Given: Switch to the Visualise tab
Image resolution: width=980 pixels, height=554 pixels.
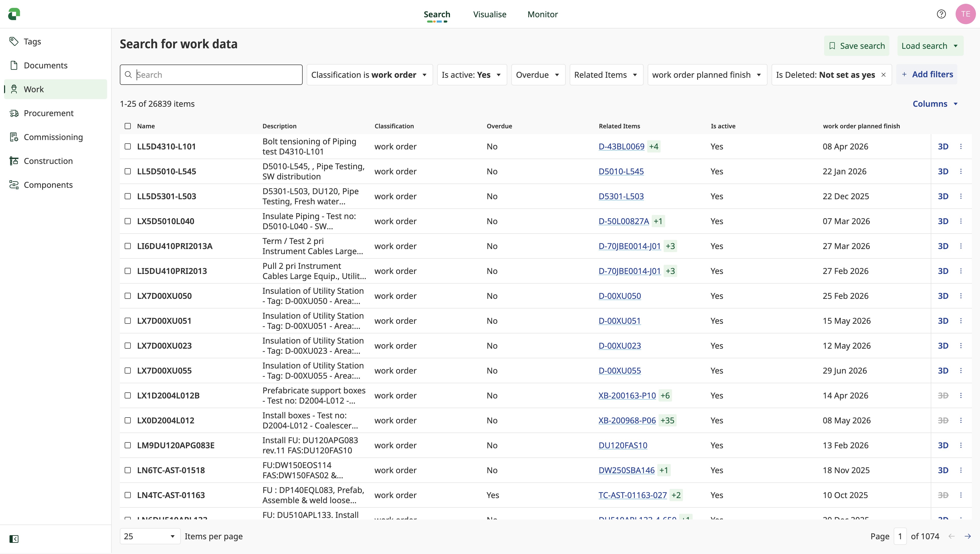Looking at the screenshot, I should point(489,14).
